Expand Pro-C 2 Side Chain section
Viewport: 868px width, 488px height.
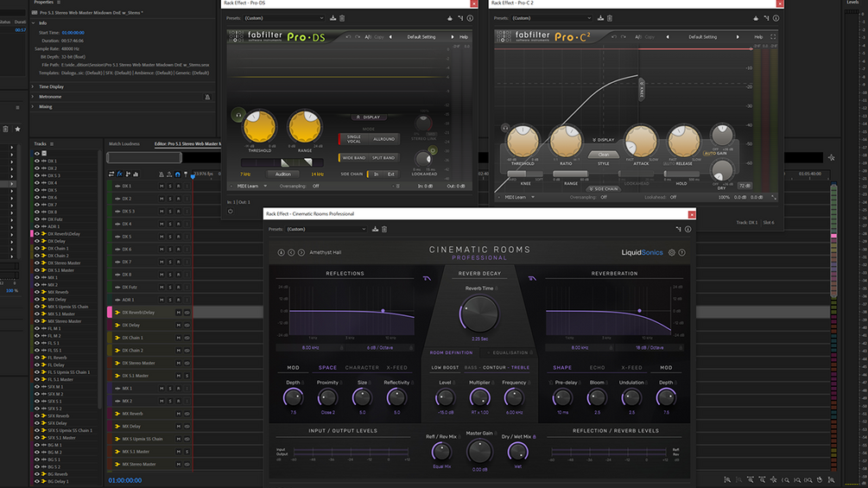click(604, 189)
